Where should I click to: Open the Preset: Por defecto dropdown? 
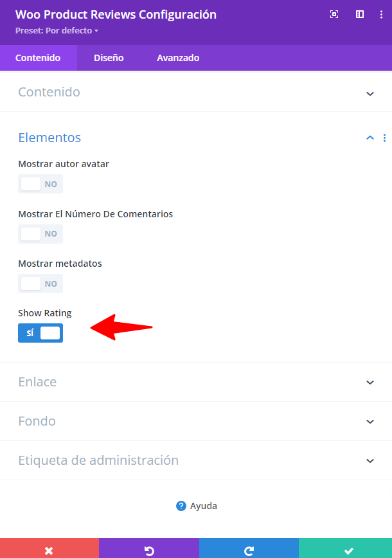[x=57, y=31]
